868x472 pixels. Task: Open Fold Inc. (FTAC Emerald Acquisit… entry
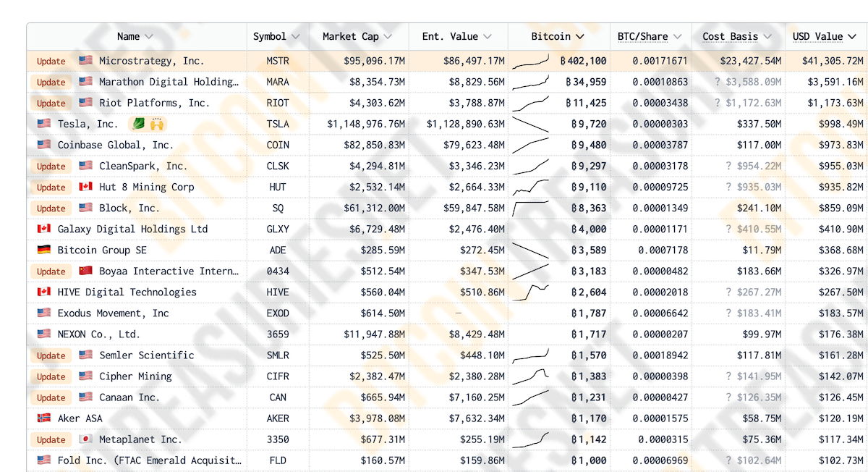tap(149, 460)
